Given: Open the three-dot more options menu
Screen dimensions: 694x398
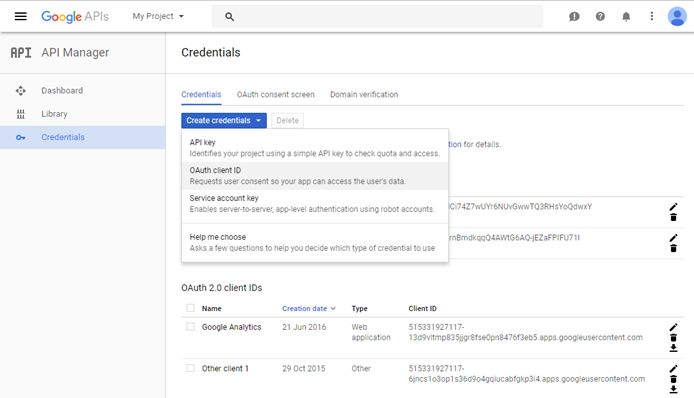Looking at the screenshot, I should pyautogui.click(x=652, y=16).
